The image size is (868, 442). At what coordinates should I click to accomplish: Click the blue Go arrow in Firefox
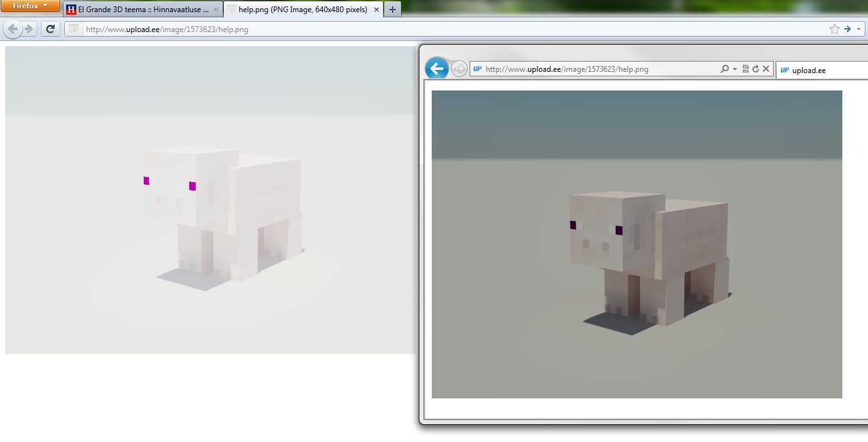847,29
